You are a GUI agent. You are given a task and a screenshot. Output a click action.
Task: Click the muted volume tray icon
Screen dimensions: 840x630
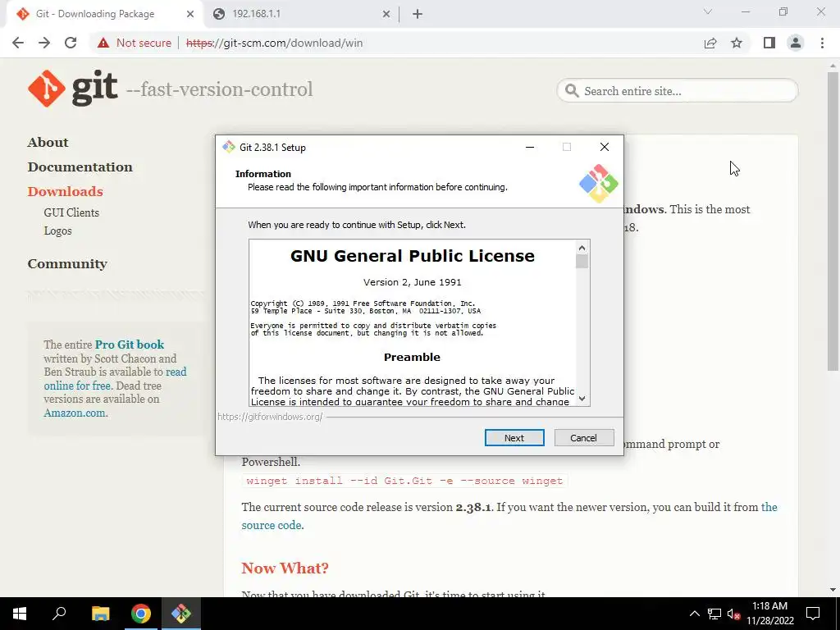(734, 614)
